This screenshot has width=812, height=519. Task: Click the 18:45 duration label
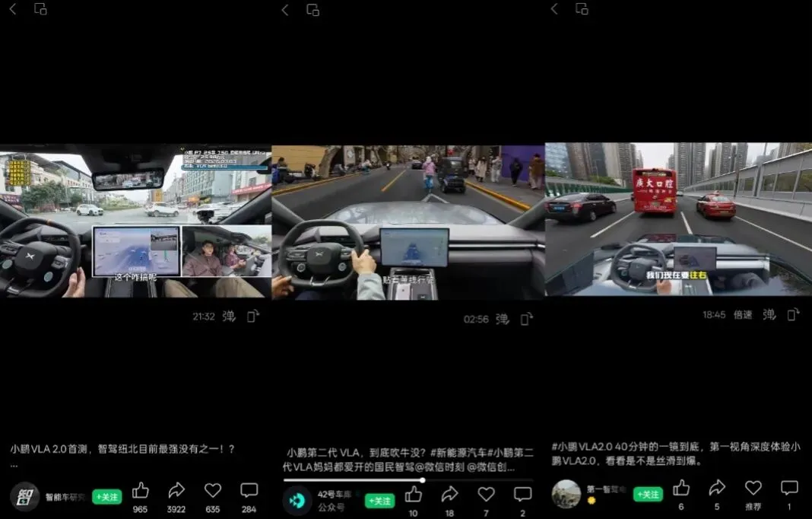point(714,315)
